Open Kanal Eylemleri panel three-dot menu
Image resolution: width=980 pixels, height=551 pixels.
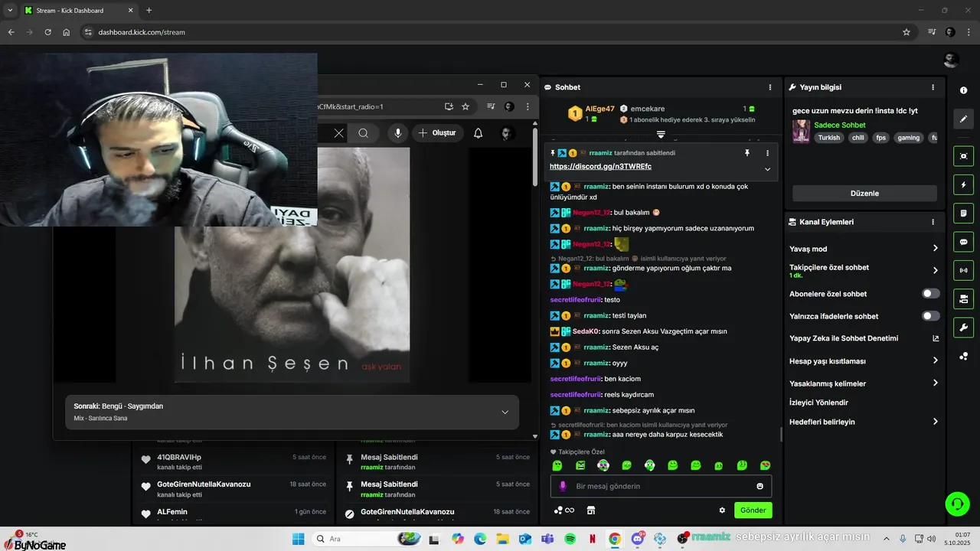pyautogui.click(x=933, y=222)
